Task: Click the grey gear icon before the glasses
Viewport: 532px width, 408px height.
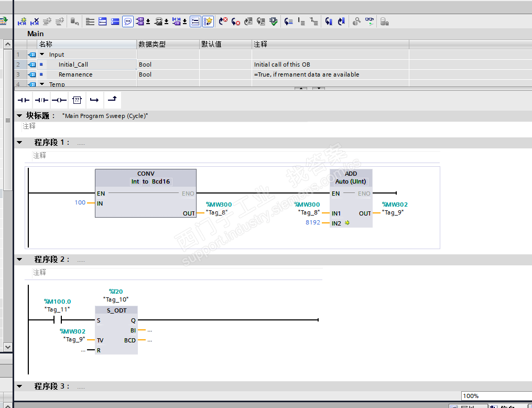Action: pos(356,22)
